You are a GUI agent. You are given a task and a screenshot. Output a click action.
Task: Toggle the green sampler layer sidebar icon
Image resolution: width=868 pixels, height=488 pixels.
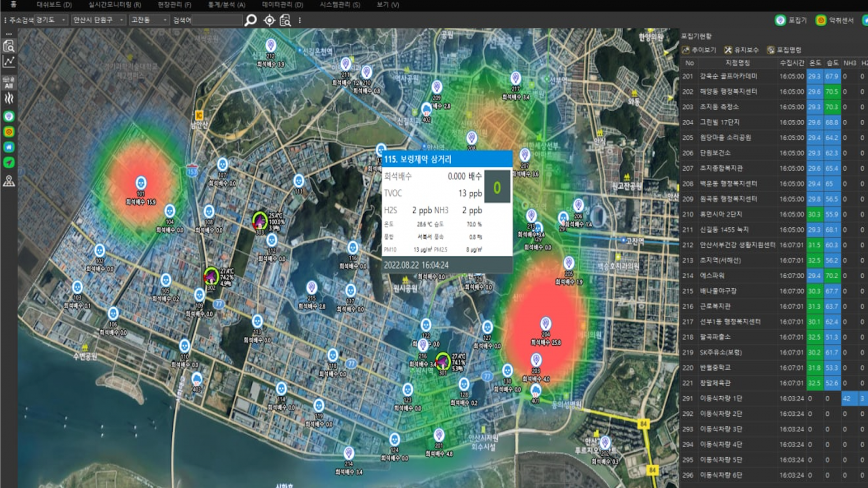(x=9, y=116)
